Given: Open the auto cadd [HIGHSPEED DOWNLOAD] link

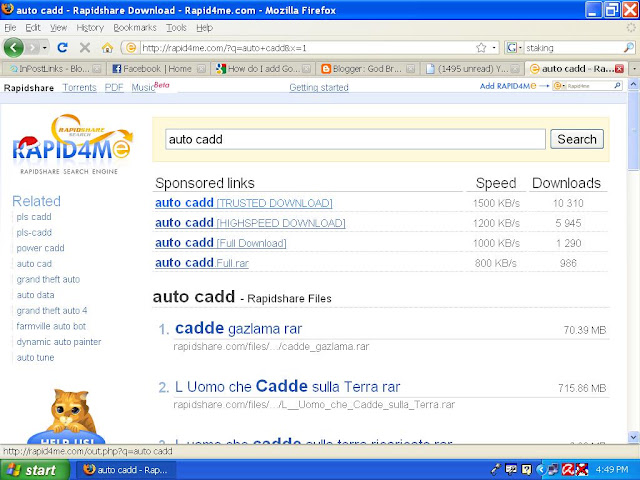Looking at the screenshot, I should (x=250, y=223).
